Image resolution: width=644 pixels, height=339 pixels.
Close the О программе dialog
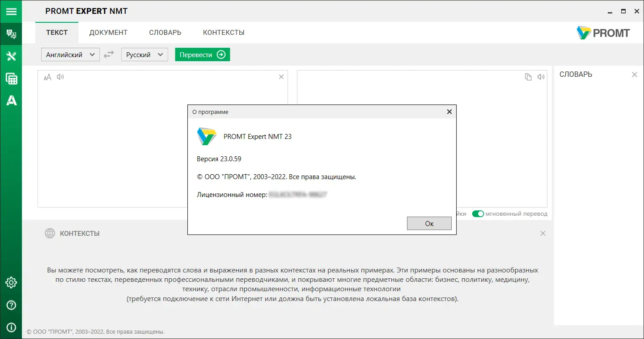coord(449,112)
